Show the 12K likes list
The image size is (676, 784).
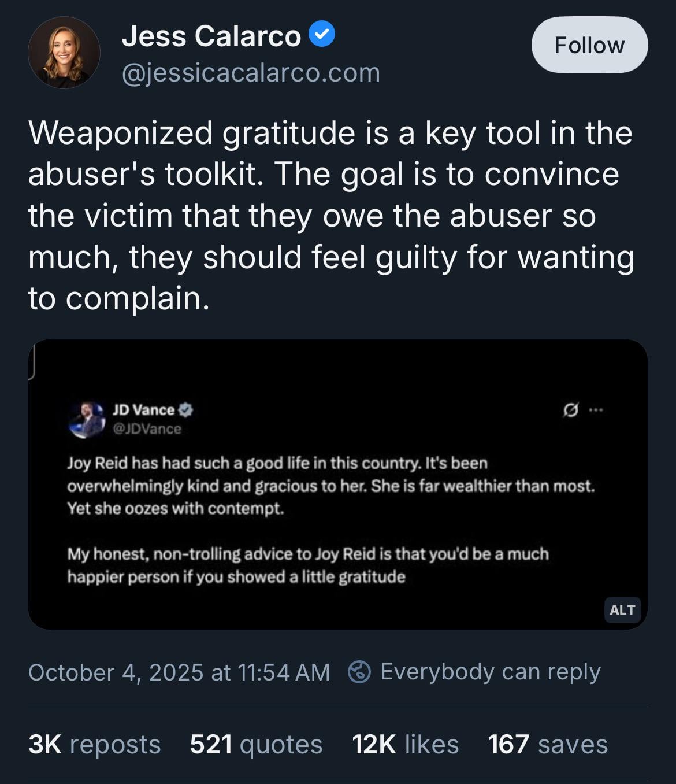(x=405, y=744)
